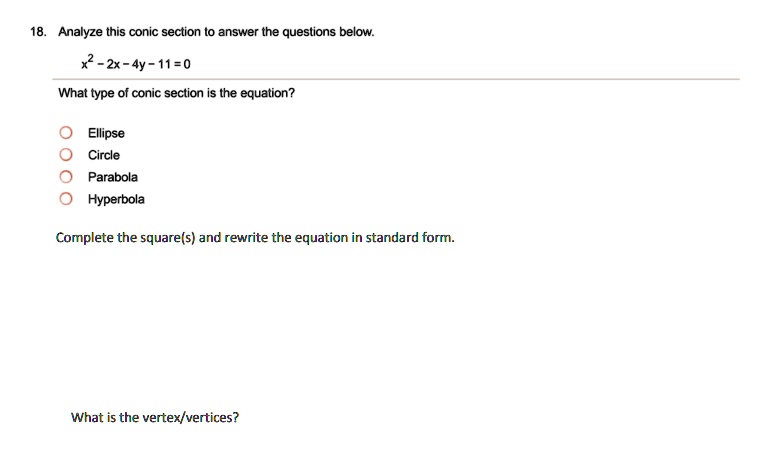Click the words "questions below" in the instruction
Screen dimensions: 780x471
click(x=328, y=32)
